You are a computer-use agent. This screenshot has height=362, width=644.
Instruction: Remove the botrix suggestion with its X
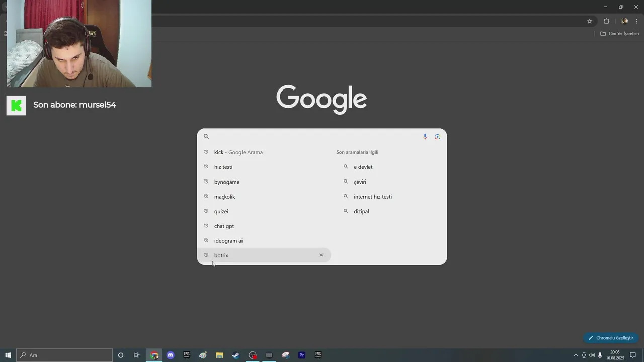pos(321,255)
